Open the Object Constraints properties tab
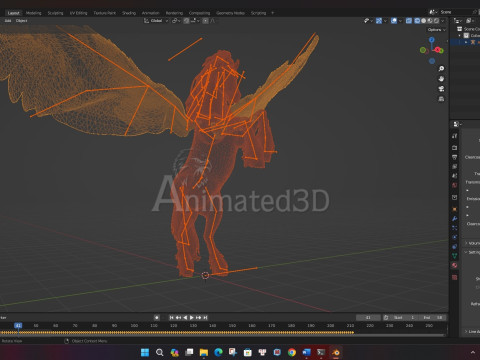This screenshot has width=480, height=360. pyautogui.click(x=455, y=247)
